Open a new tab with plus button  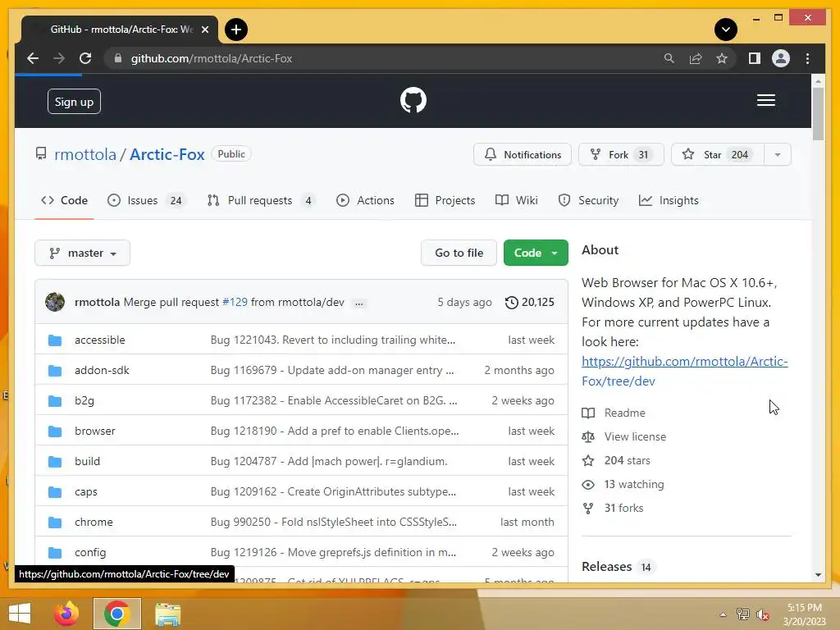pyautogui.click(x=235, y=30)
